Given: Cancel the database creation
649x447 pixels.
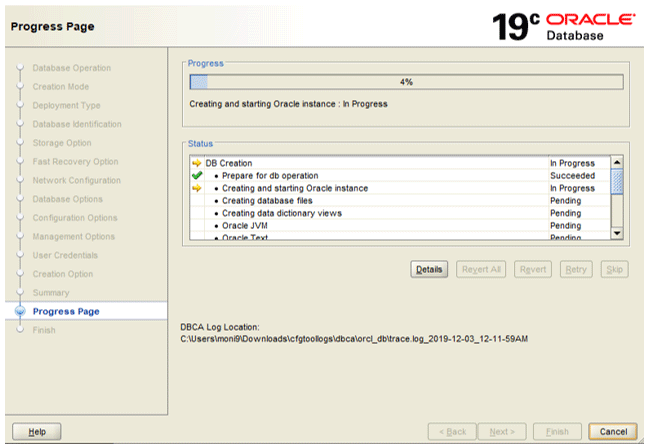Looking at the screenshot, I should (613, 432).
